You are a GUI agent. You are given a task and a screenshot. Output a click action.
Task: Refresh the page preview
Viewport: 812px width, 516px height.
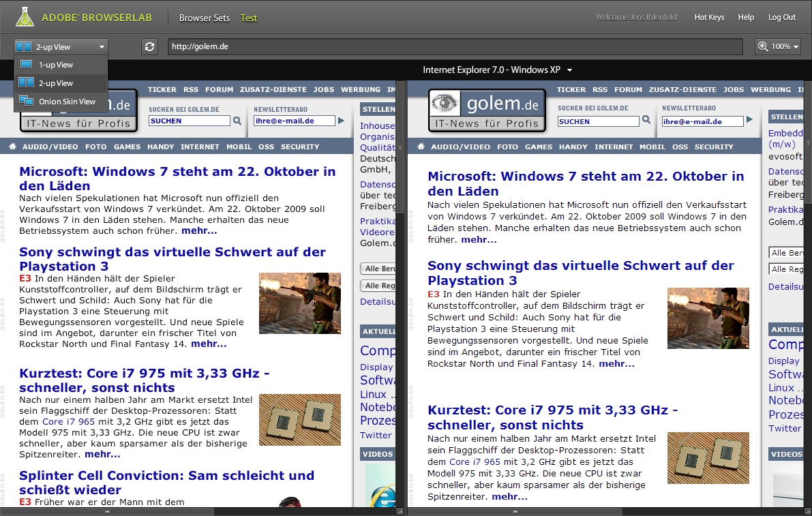point(150,46)
